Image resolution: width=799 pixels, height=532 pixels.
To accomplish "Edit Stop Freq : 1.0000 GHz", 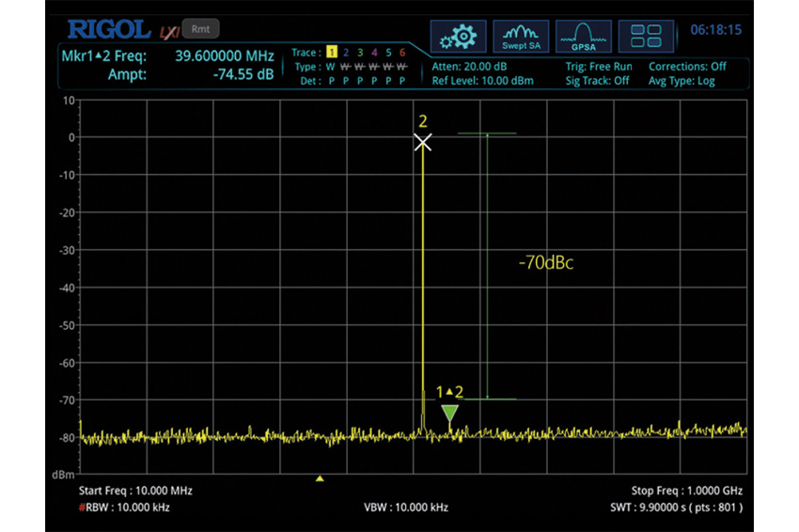I will (x=687, y=491).
